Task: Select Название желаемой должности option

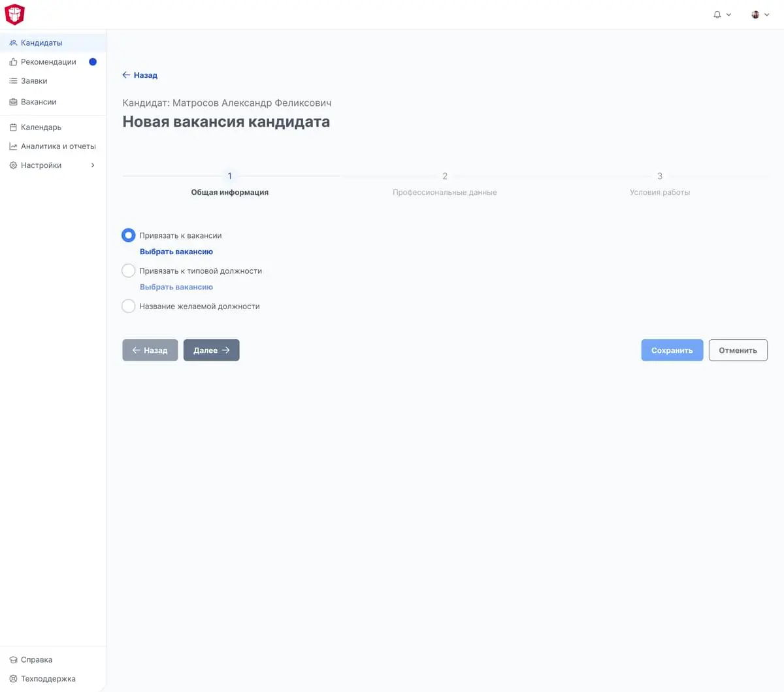Action: coord(128,305)
